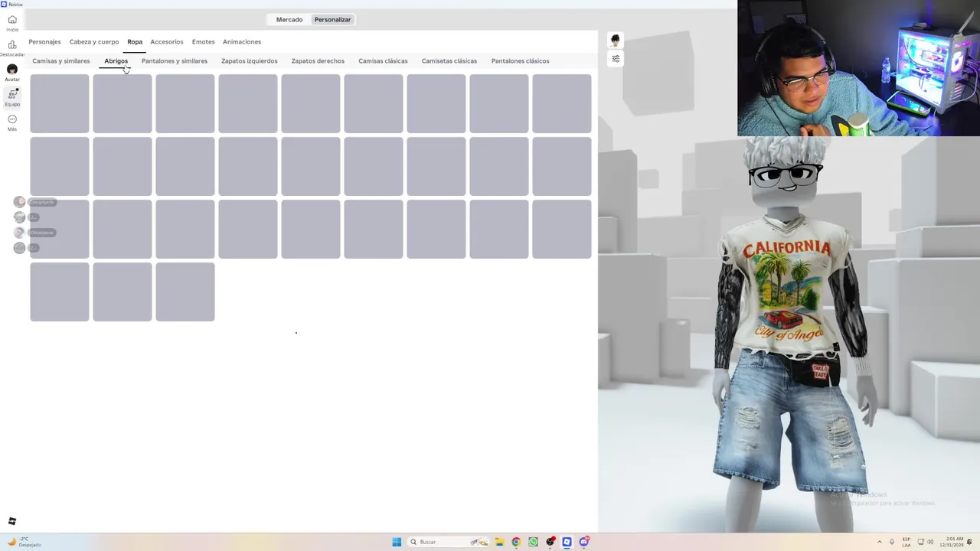Switch to Mercado view
Screen dimensions: 980x551
click(289, 20)
